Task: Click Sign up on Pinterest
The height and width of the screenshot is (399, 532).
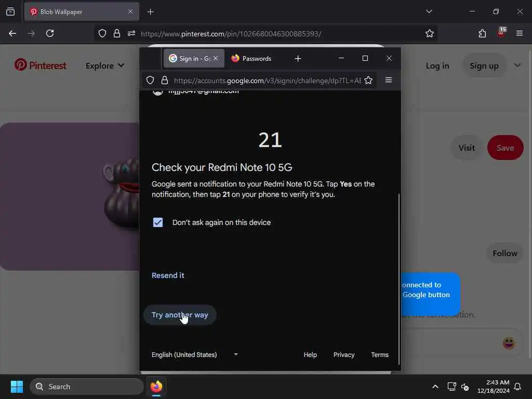Action: (484, 66)
